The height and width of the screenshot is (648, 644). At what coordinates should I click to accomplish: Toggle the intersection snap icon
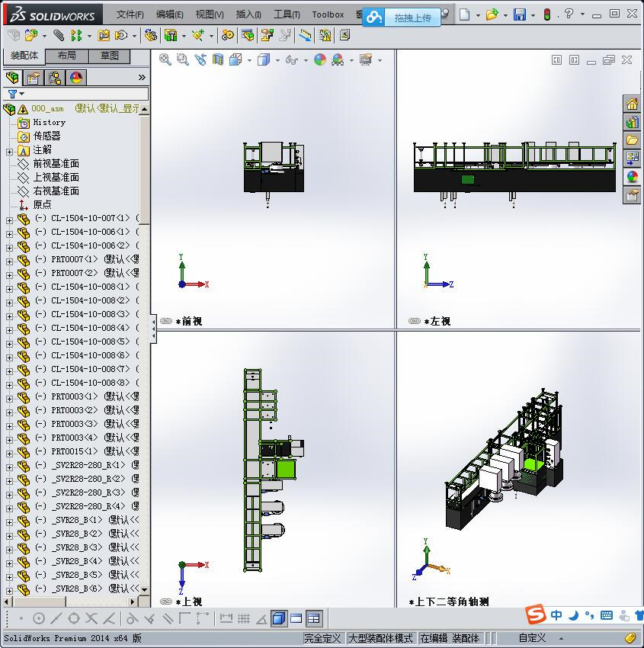tap(91, 618)
